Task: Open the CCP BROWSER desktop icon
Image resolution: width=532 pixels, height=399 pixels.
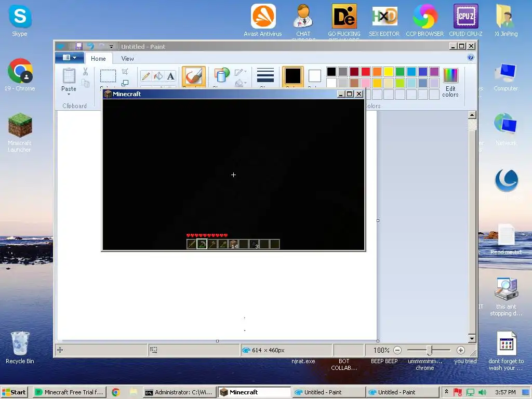Action: tap(425, 20)
